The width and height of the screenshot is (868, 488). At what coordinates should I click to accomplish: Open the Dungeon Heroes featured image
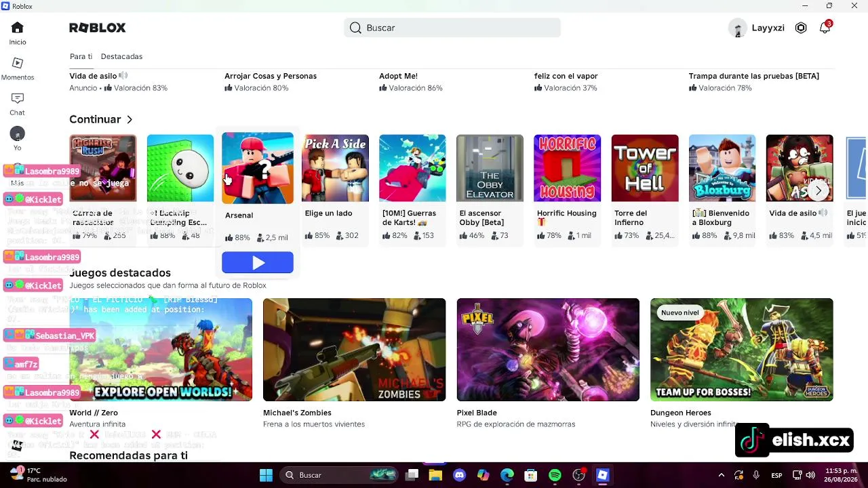point(741,350)
